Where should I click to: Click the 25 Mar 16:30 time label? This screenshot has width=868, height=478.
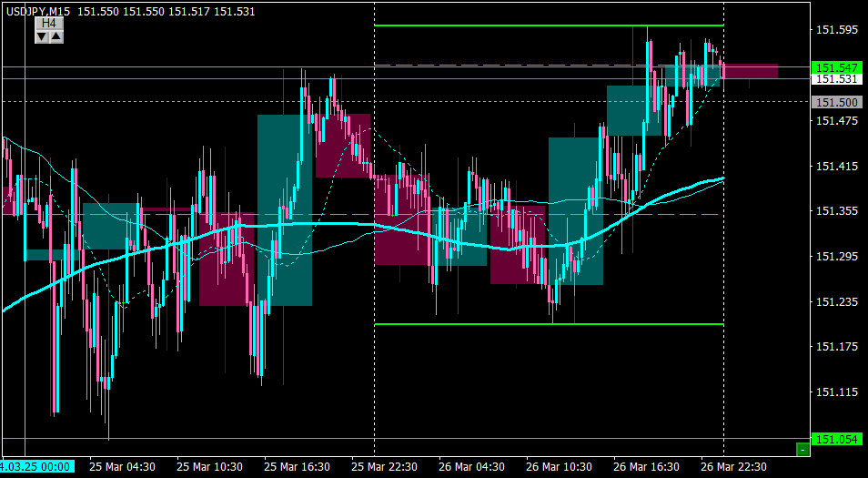pyautogui.click(x=298, y=467)
